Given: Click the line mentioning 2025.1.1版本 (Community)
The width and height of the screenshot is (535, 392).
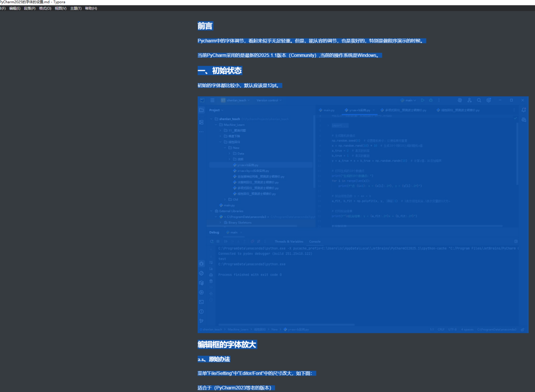Looking at the screenshot, I should (290, 55).
